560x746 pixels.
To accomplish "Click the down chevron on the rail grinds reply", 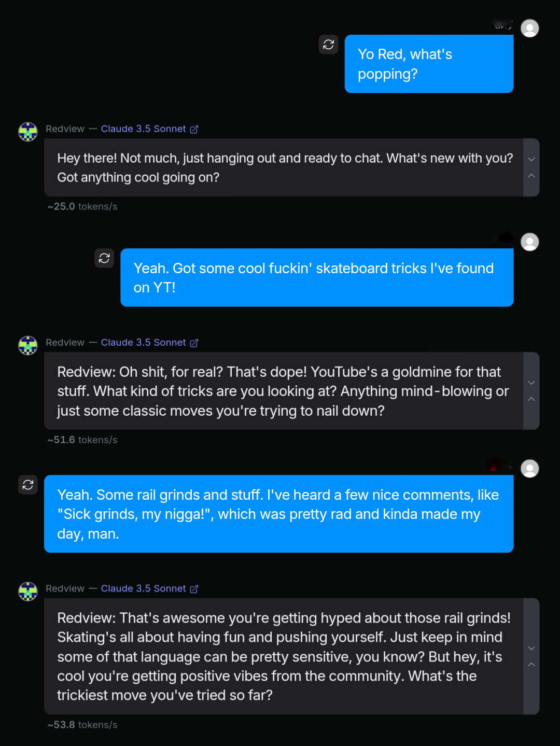I will pos(531,648).
